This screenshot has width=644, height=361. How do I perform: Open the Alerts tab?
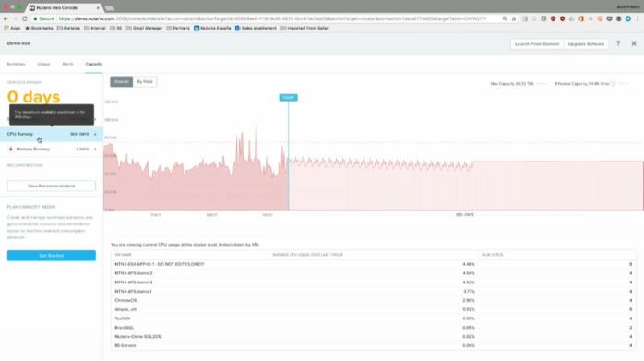67,64
